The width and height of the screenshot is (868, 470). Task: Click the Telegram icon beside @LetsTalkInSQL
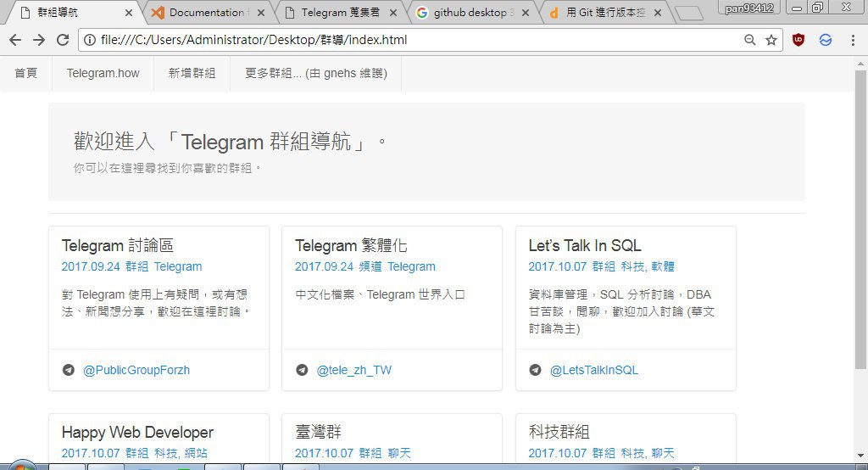click(536, 370)
